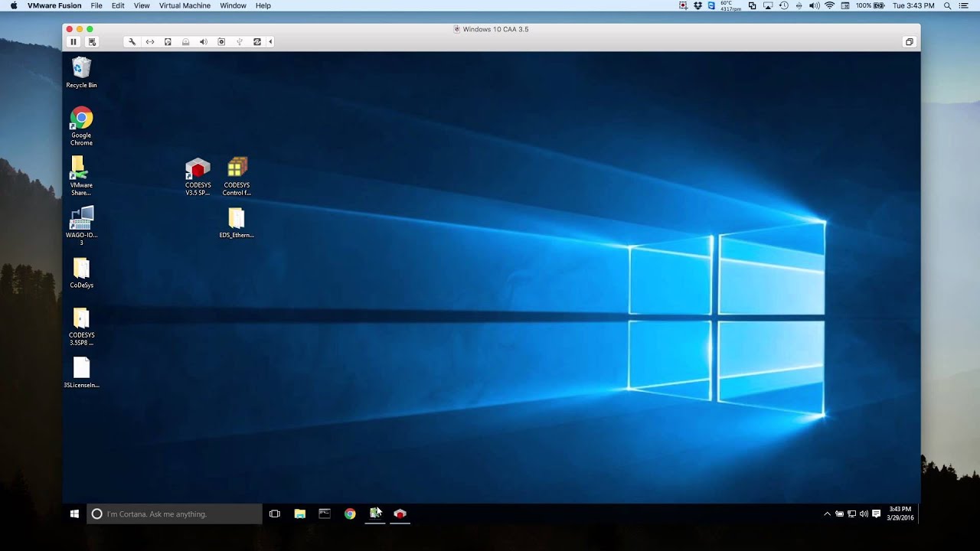Collapse the VMware device toolbar arrow

pos(269,42)
